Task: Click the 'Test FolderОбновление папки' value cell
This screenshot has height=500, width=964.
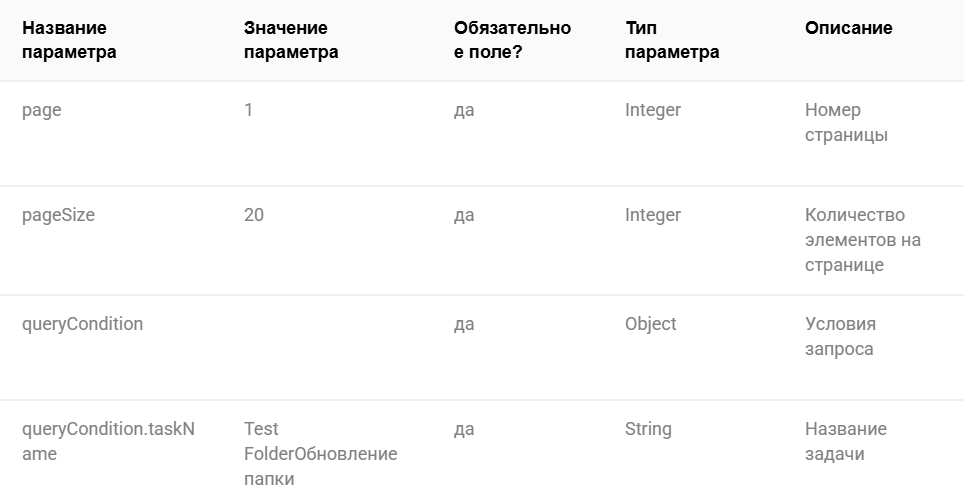Action: [320, 454]
